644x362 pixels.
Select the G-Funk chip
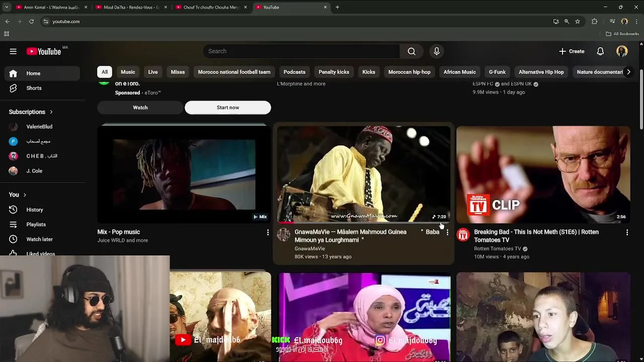[497, 72]
